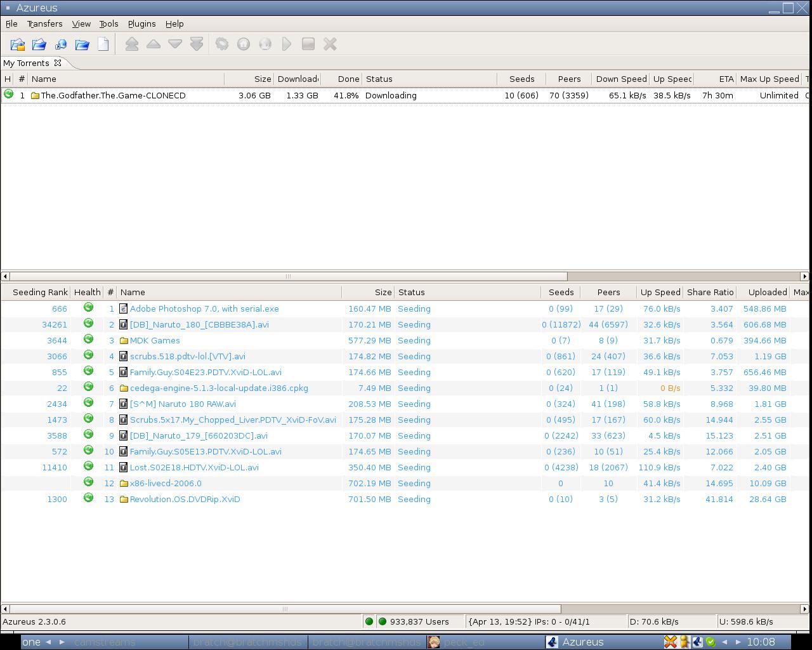812x650 pixels.
Task: Select The.Godfather.The.Game-CLONECD torrent
Action: point(405,95)
